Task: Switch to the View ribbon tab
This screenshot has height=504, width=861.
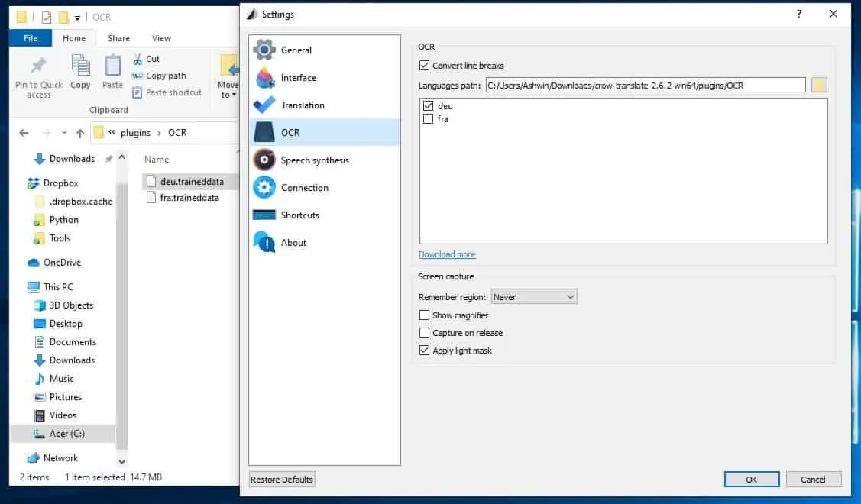Action: click(161, 38)
